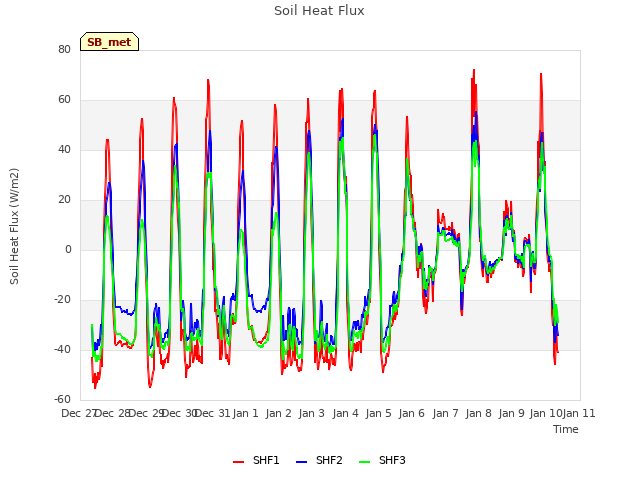The width and height of the screenshot is (640, 480).
Task: Click the red SHF1 peak on Dec 31
Action: tap(208, 80)
